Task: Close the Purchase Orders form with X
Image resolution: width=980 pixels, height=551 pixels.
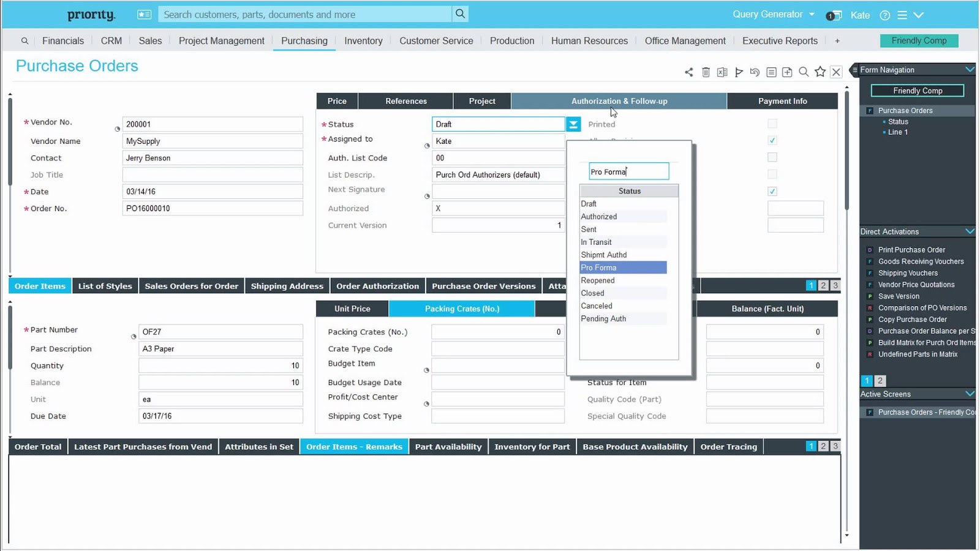Action: (837, 72)
